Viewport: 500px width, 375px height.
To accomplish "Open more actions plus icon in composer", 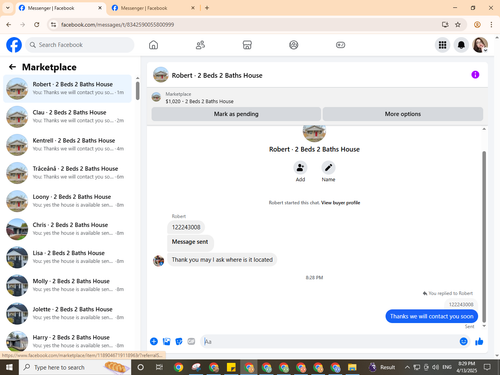I will click(154, 341).
